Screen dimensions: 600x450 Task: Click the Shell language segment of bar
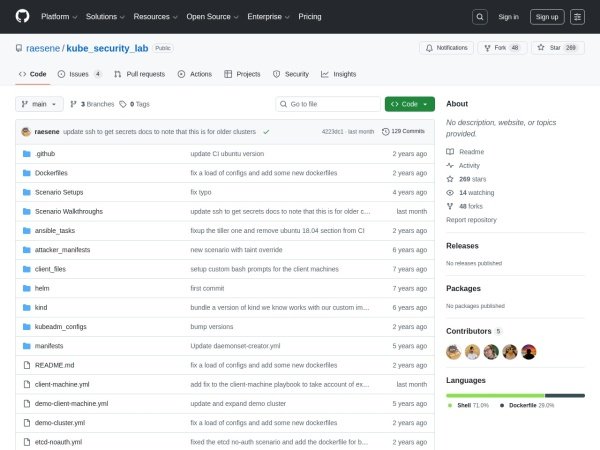(x=495, y=396)
